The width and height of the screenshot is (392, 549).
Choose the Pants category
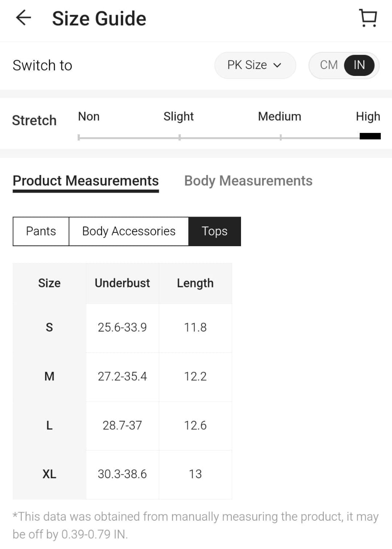41,231
